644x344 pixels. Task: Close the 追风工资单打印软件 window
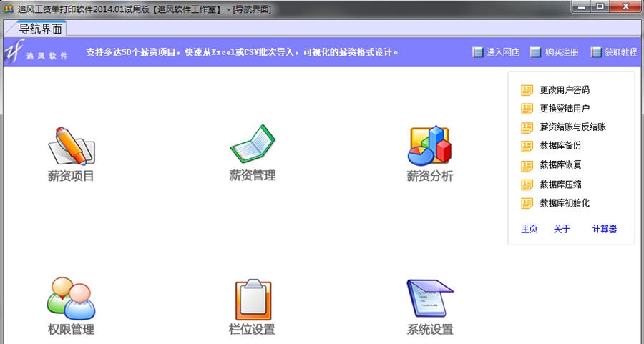coord(625,6)
